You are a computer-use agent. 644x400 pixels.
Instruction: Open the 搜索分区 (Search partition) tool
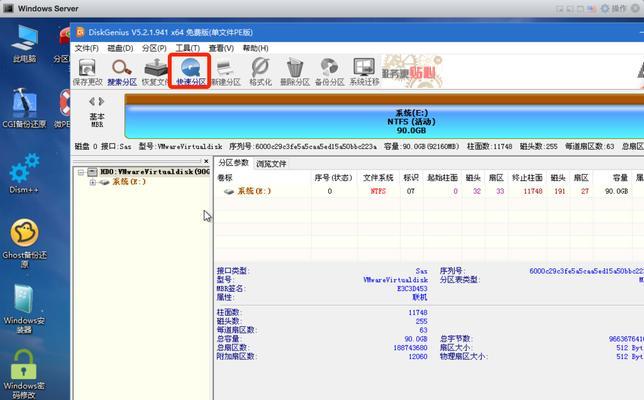point(122,72)
